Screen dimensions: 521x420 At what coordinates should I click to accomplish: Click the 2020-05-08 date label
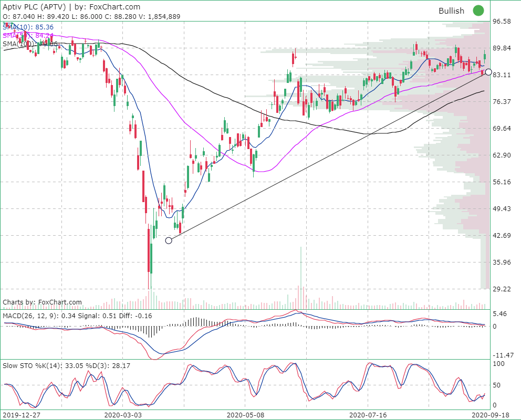246,415
